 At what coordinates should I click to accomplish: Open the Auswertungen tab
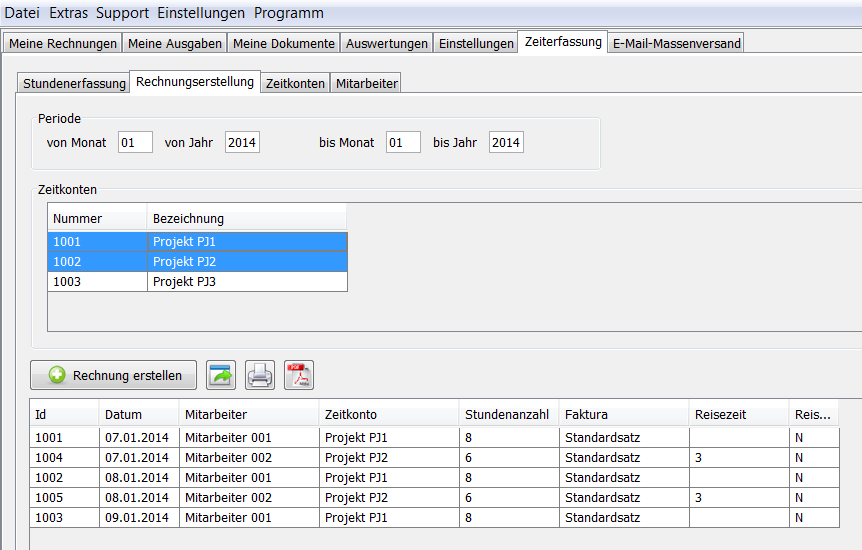387,43
